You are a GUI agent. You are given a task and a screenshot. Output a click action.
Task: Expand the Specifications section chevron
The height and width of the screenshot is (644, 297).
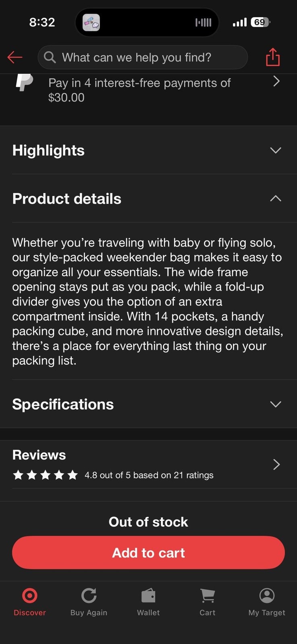pyautogui.click(x=276, y=404)
